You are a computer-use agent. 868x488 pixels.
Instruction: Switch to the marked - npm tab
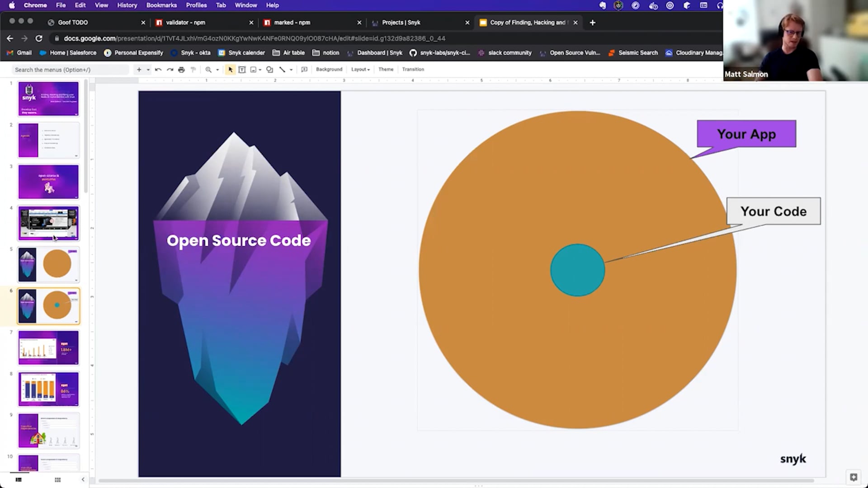292,23
